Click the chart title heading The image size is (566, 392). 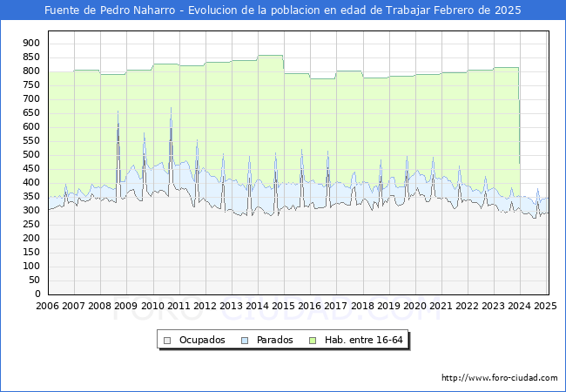283,10
